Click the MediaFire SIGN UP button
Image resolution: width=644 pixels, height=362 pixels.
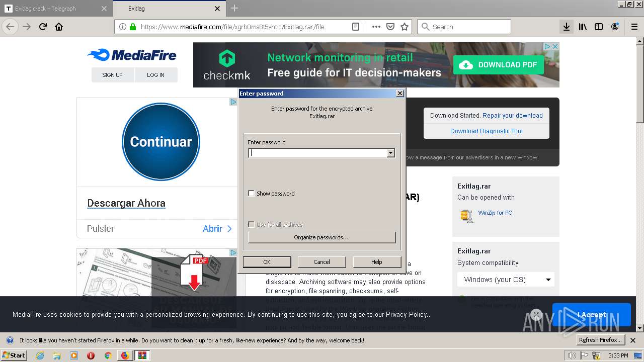[x=113, y=75]
